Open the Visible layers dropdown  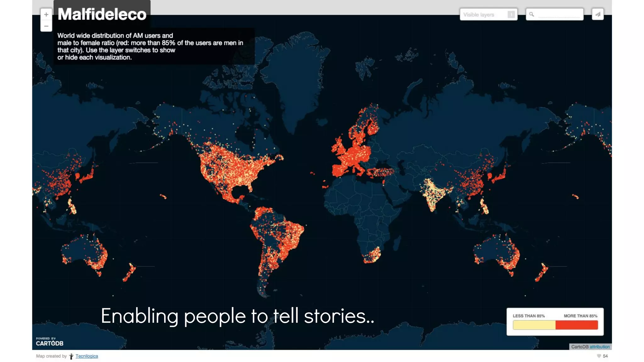[x=488, y=14]
